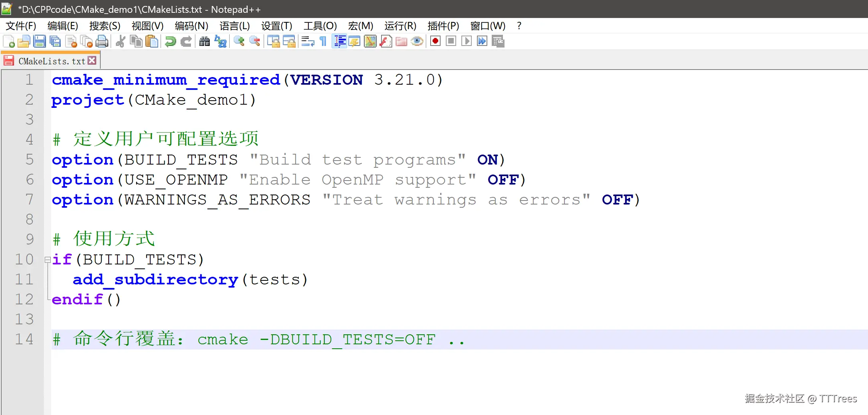Create a new file with the New icon
868x415 pixels.
point(9,41)
